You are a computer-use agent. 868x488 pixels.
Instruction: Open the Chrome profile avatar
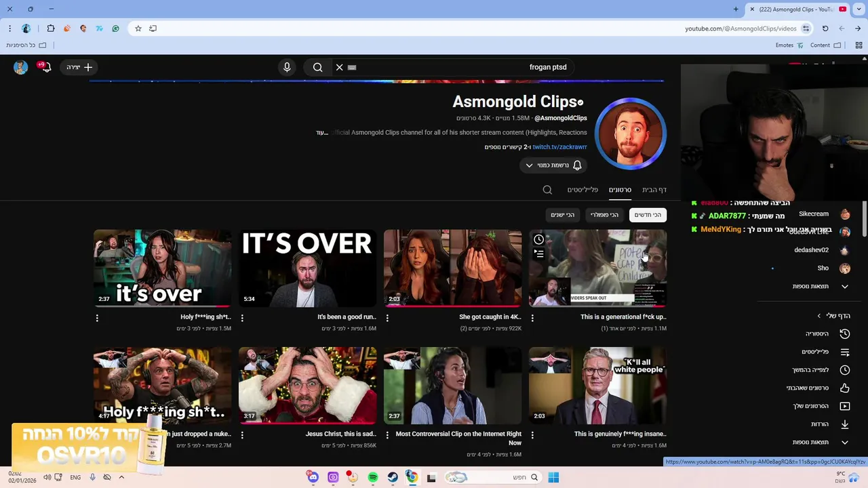point(26,28)
